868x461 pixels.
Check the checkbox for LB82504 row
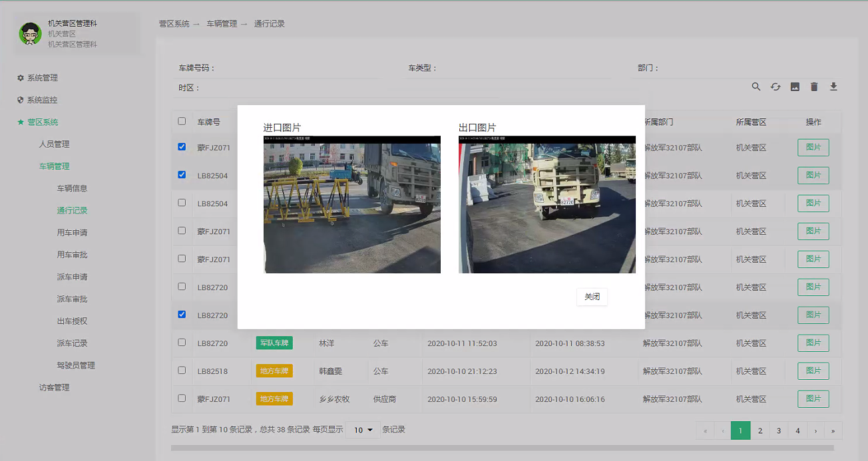coord(182,203)
